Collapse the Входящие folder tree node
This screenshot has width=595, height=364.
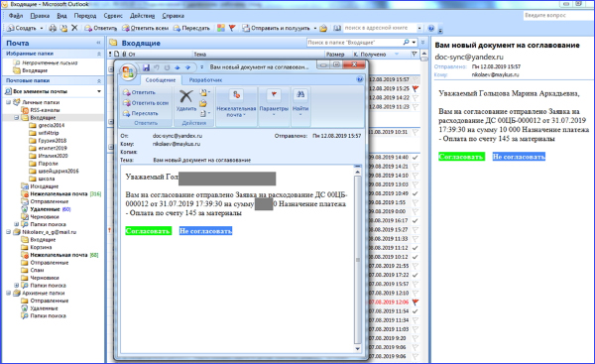(x=16, y=118)
